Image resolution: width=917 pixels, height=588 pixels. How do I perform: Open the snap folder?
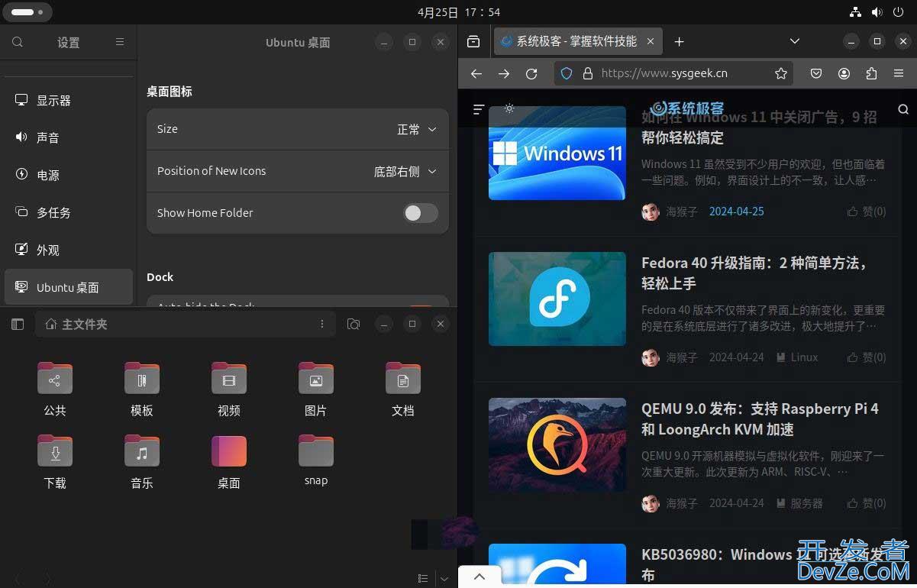[316, 460]
